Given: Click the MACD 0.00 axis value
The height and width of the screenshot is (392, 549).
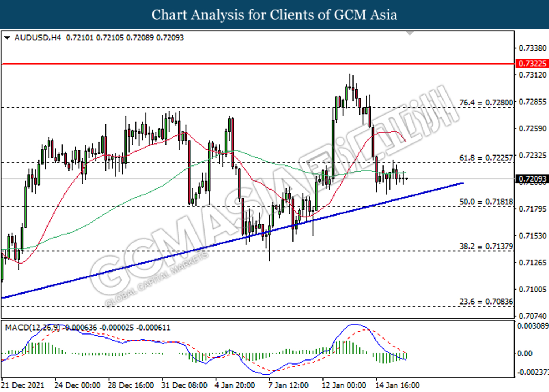Looking at the screenshot, I should tap(524, 354).
